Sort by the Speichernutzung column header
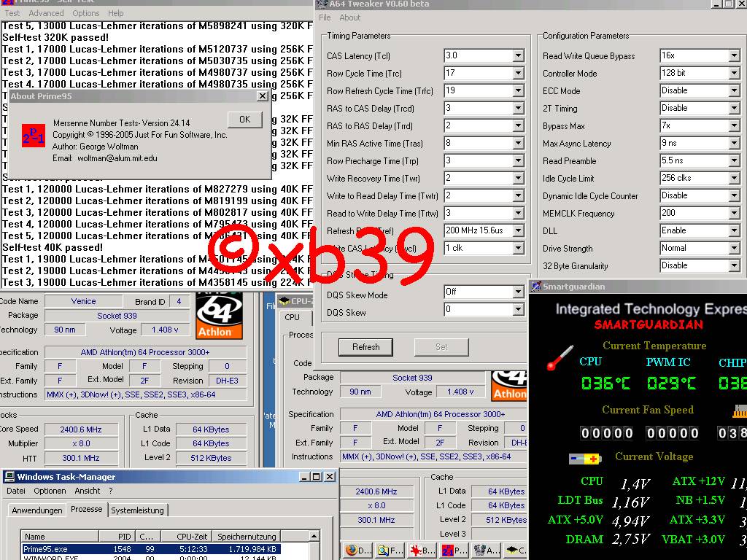Viewport: 747px width, 560px height. click(247, 537)
